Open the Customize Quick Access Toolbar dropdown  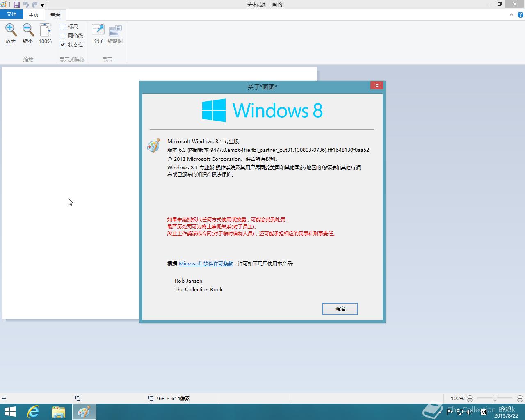click(x=42, y=5)
